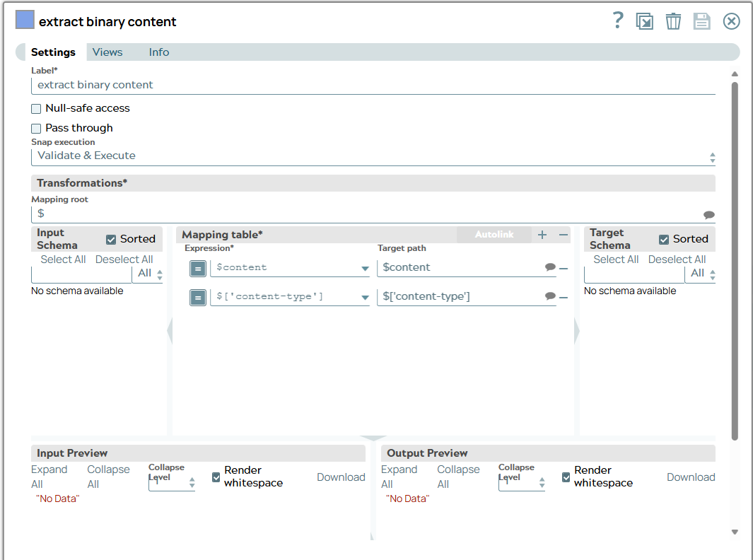The image size is (753, 560).
Task: Open comment bubble for $content target path
Action: (550, 267)
